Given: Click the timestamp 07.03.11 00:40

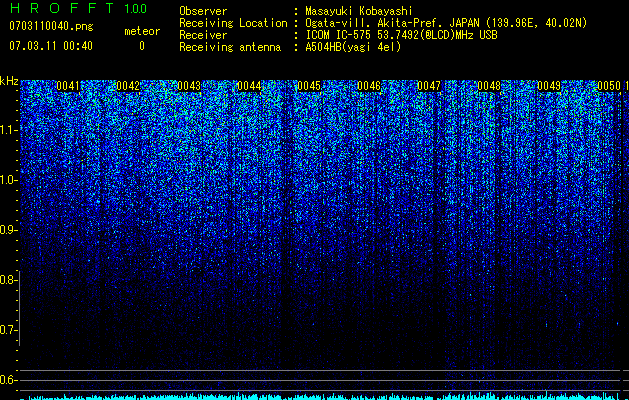Looking at the screenshot, I should point(51,46).
